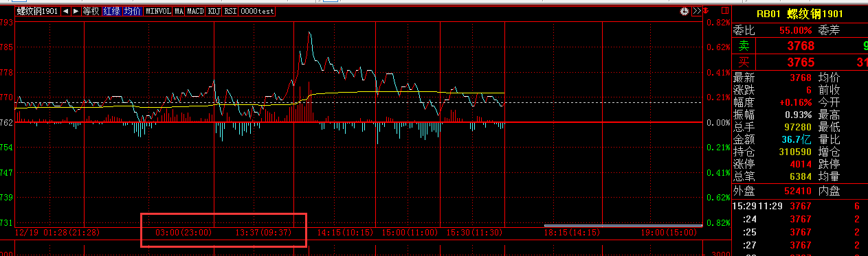Click 幅度 value +0.16%
868x256 pixels.
797,102
